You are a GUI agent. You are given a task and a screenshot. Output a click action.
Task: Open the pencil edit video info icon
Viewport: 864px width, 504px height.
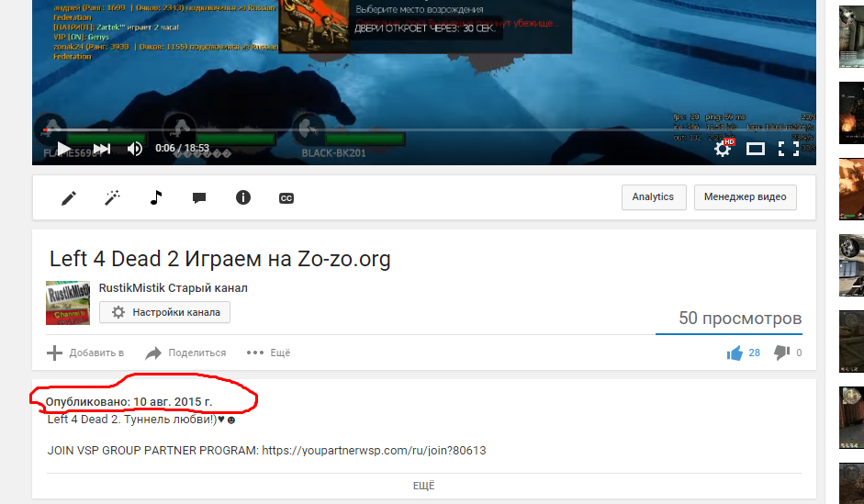pyautogui.click(x=68, y=197)
